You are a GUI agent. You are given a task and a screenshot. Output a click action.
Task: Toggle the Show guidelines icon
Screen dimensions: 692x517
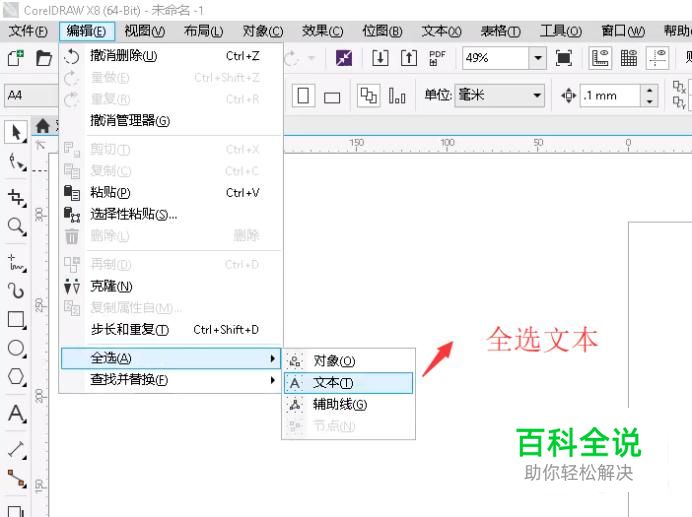(657, 58)
